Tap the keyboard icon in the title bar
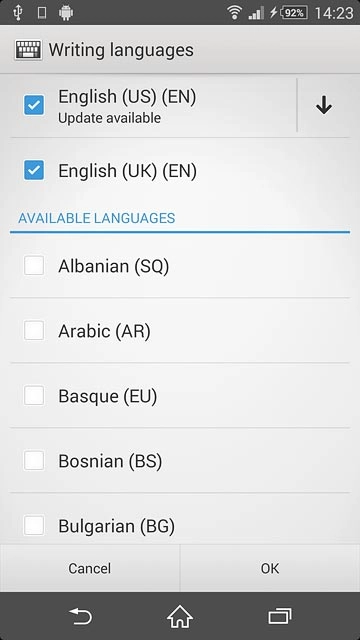 28,50
